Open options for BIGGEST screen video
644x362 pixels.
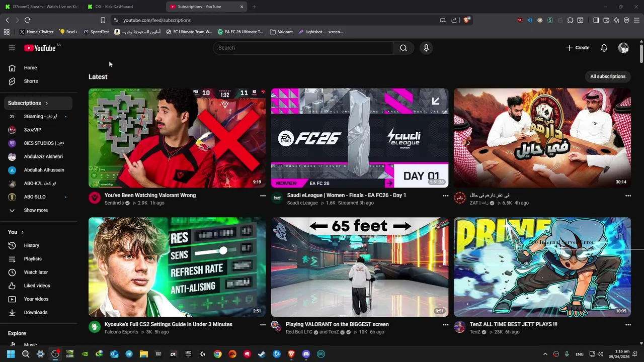[x=445, y=325]
